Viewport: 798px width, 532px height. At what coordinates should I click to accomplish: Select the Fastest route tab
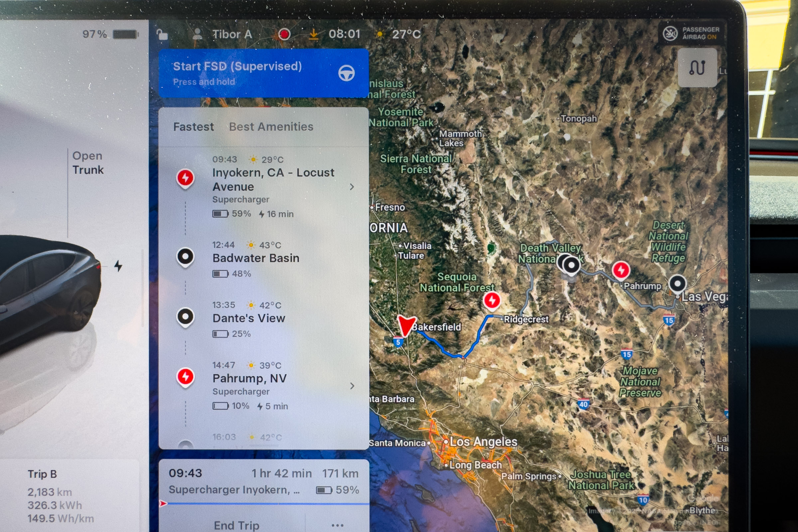194,127
